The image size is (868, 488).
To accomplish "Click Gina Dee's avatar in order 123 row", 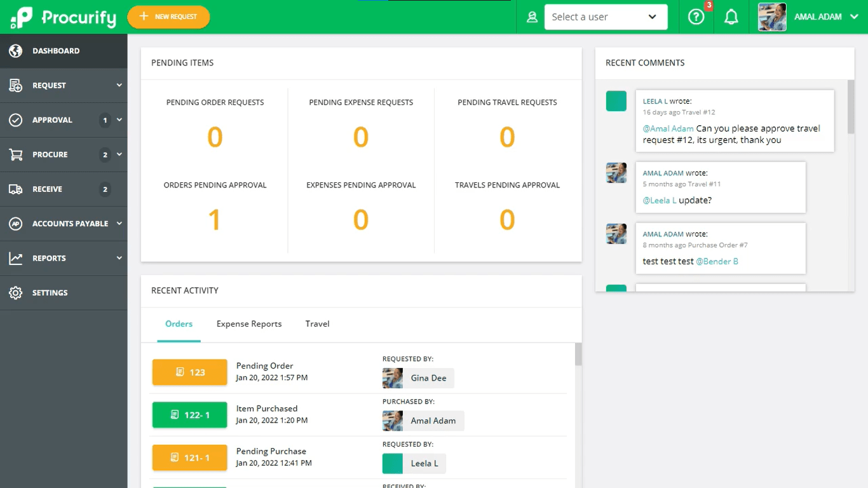I will pos(393,378).
